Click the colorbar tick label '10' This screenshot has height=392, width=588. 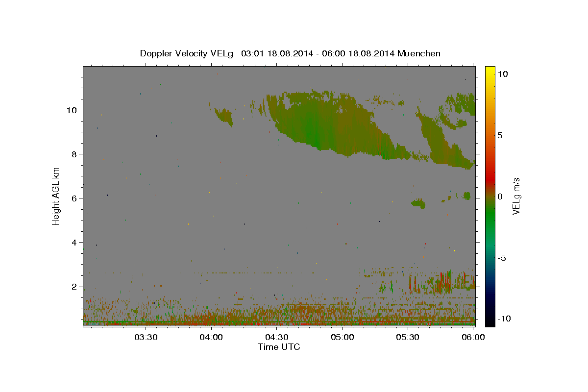pyautogui.click(x=503, y=74)
